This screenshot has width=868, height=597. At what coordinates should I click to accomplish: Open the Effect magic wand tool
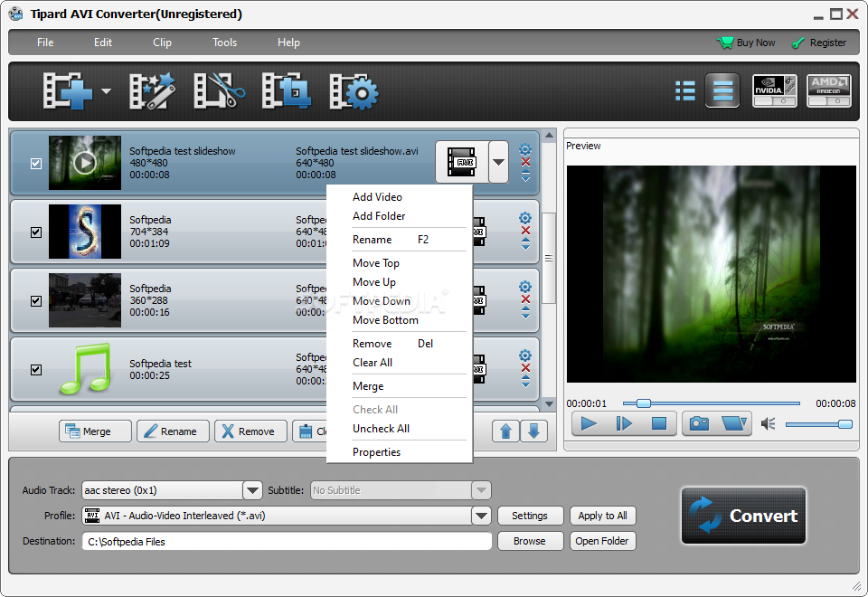click(x=152, y=90)
